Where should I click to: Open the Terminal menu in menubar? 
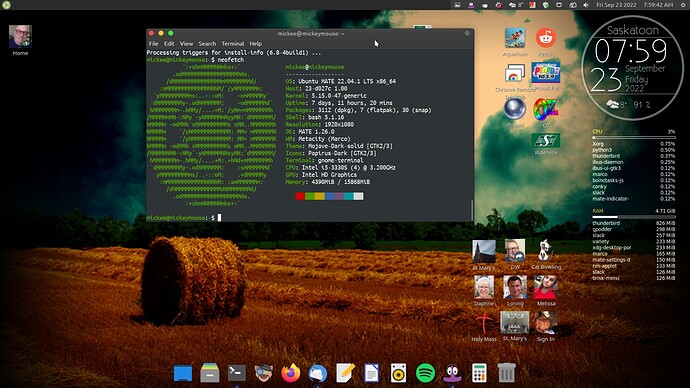(x=233, y=44)
